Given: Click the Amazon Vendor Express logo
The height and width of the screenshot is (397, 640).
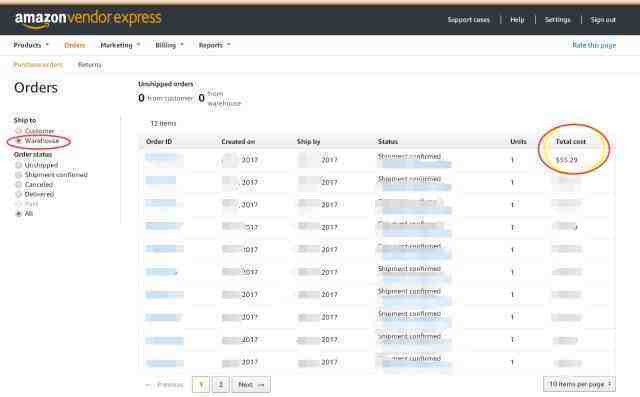Looking at the screenshot, I should coord(88,19).
